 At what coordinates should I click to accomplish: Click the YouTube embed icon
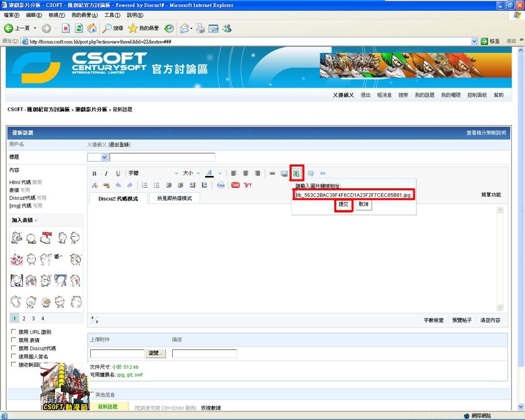click(x=235, y=185)
